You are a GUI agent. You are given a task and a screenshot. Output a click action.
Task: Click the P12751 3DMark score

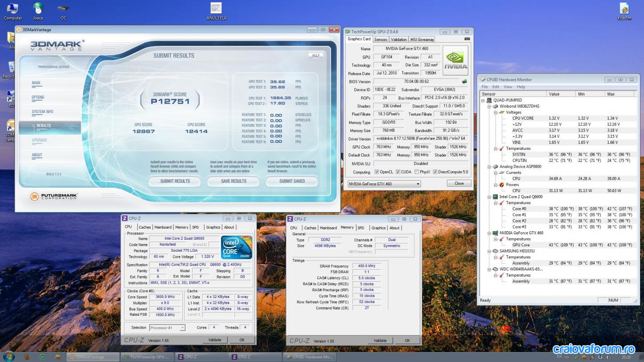(170, 101)
